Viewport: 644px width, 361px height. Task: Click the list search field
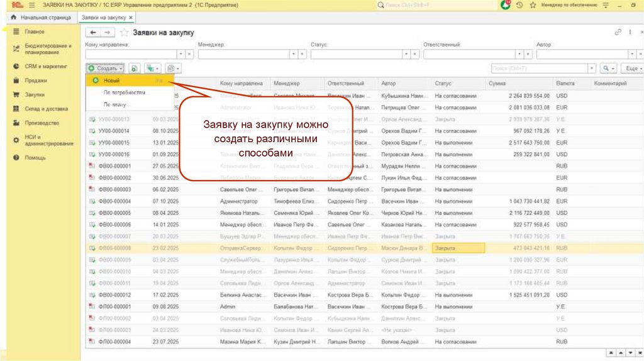[539, 68]
